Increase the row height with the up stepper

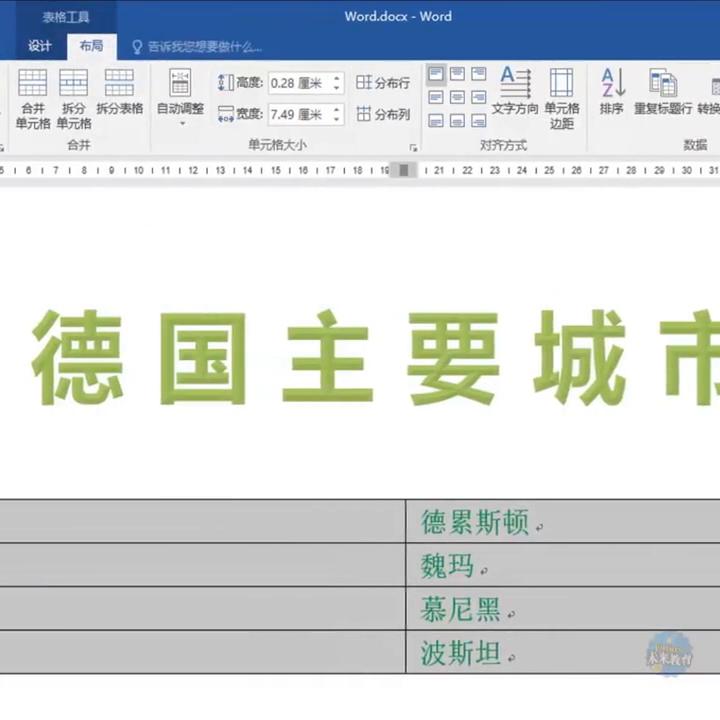pos(338,79)
